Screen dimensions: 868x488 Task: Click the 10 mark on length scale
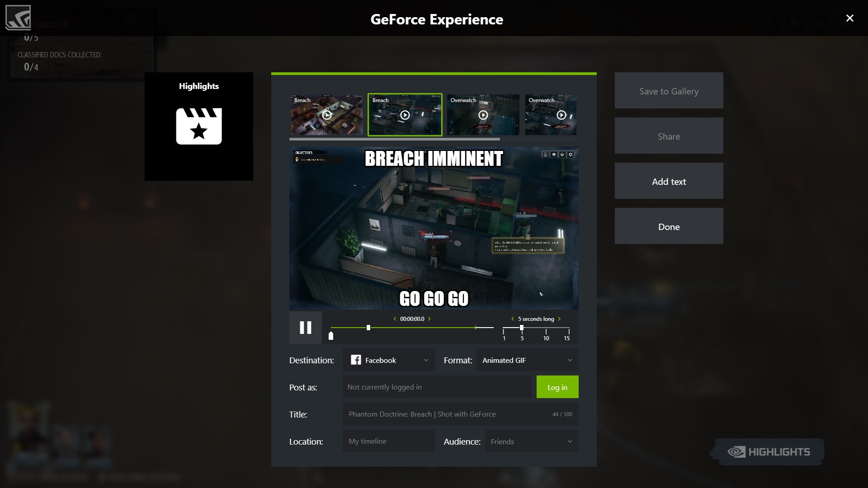[x=546, y=338]
